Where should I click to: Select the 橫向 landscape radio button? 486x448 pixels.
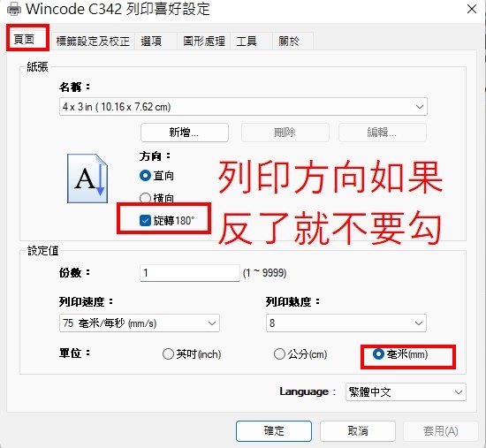click(x=145, y=198)
